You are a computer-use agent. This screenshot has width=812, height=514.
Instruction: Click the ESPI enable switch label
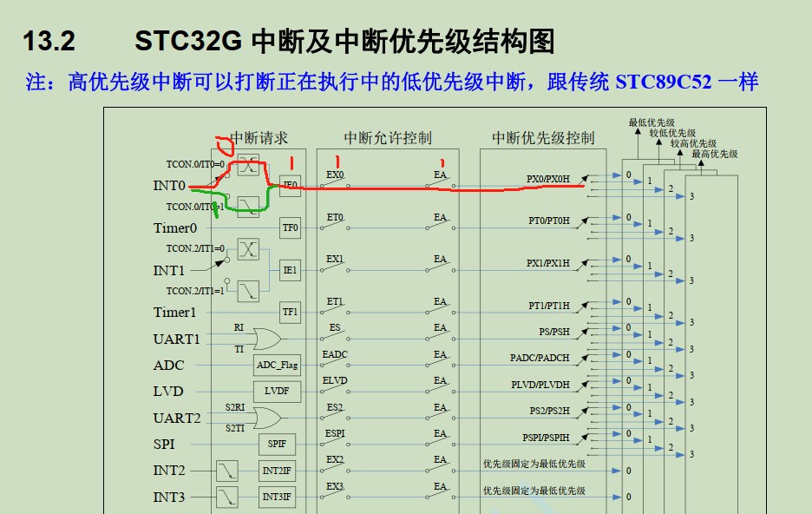coord(335,433)
